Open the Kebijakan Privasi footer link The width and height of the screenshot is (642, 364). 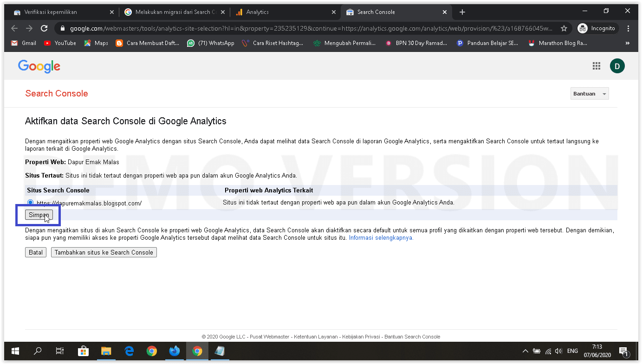click(361, 337)
